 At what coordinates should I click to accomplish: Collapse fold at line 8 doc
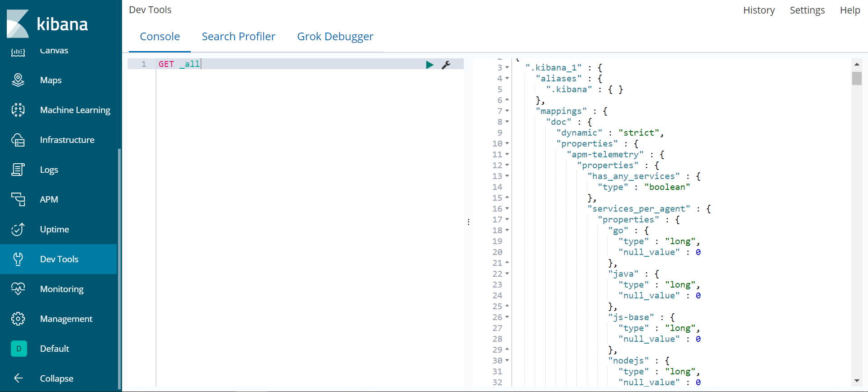click(x=507, y=122)
